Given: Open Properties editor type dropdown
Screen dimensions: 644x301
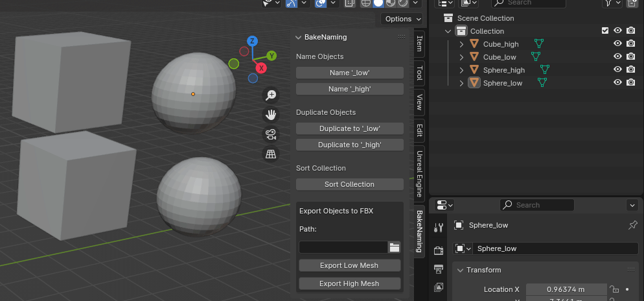Looking at the screenshot, I should [x=444, y=205].
